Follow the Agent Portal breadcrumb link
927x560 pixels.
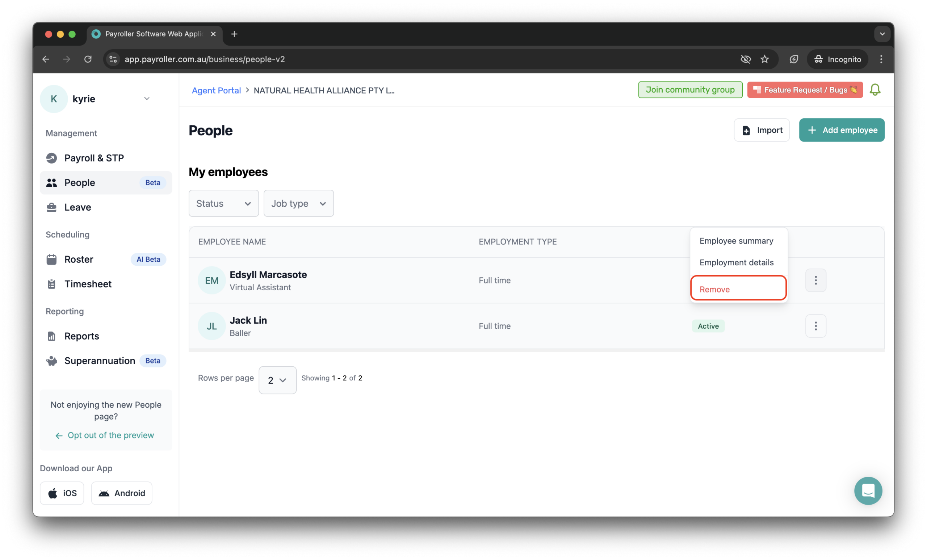point(216,90)
